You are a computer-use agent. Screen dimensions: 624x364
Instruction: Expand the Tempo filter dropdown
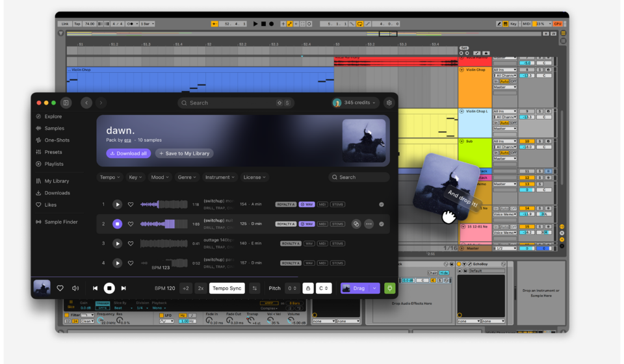[109, 177]
